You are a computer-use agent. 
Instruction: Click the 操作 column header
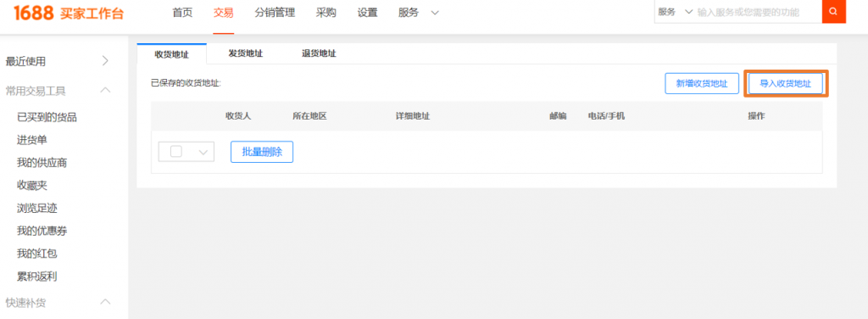756,116
